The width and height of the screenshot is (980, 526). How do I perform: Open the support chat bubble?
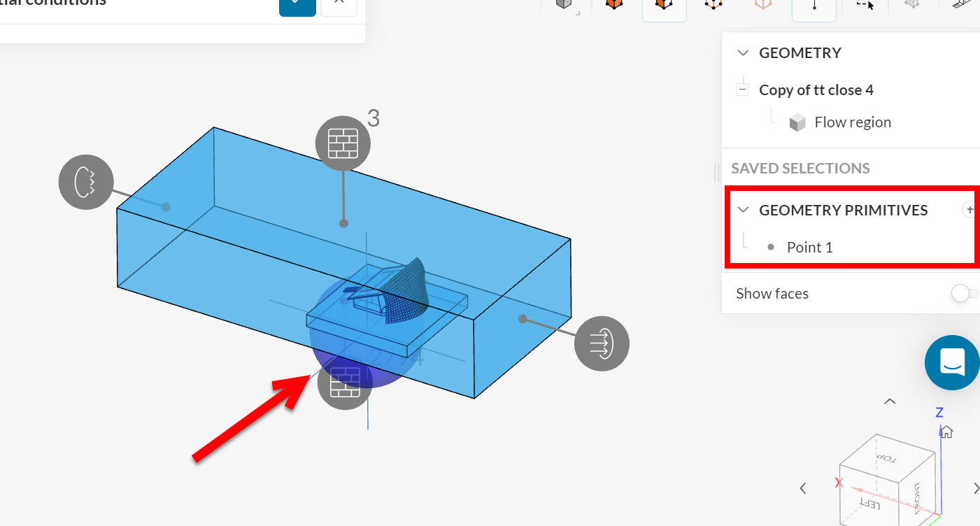pyautogui.click(x=951, y=362)
